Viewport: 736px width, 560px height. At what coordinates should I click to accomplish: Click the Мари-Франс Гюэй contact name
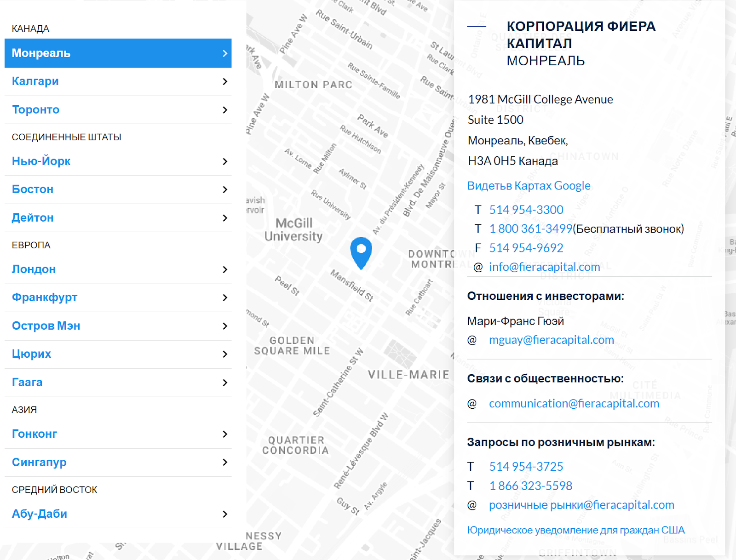point(515,321)
